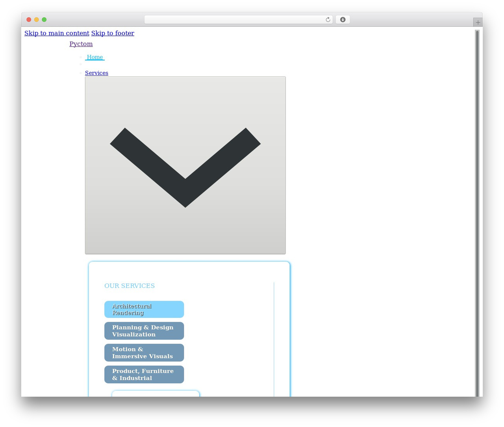Choose the Motion & Immersive Visuals service

click(x=144, y=353)
